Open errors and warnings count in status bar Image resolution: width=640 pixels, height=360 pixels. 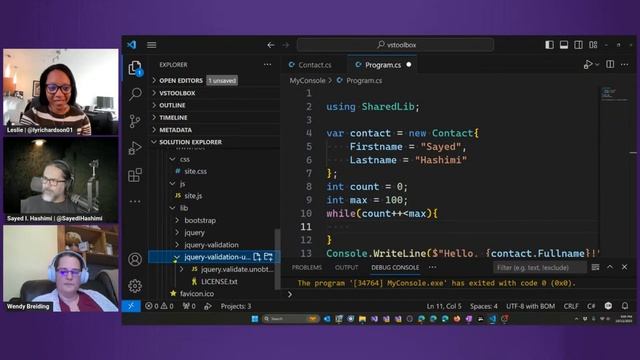pyautogui.click(x=159, y=306)
